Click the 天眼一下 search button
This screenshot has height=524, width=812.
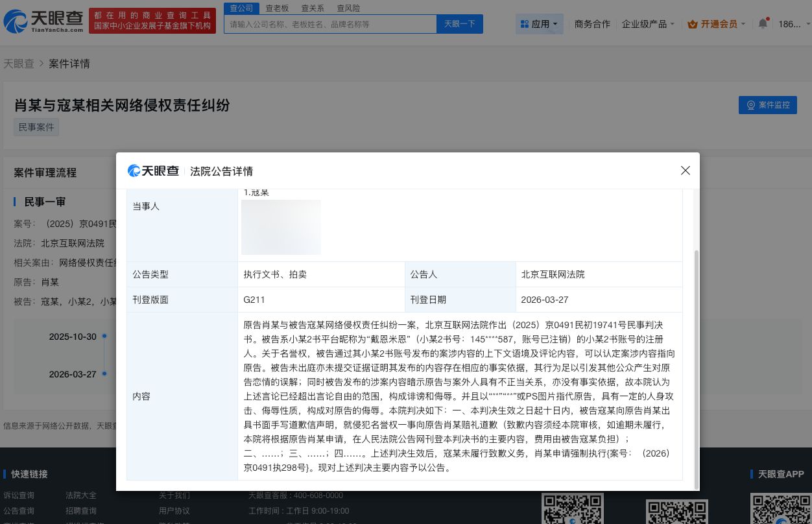click(459, 23)
